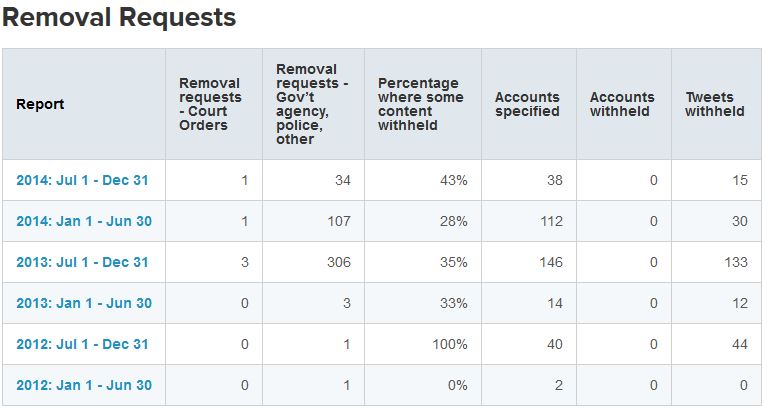Click the 100% content withheld cell
Image resolution: width=767 pixels, height=412 pixels.
point(449,344)
